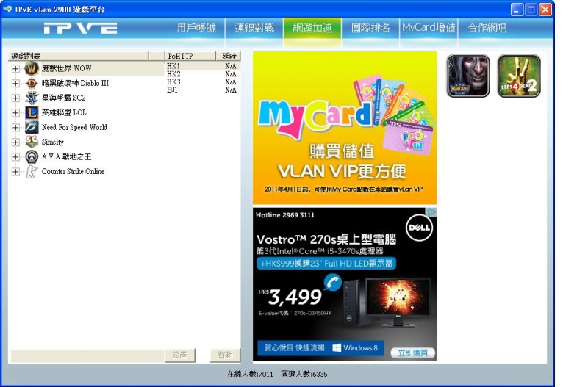Expand the 暗黑破壞神 Diablo III node
Viewport: 588px width, 387px height.
pos(15,83)
